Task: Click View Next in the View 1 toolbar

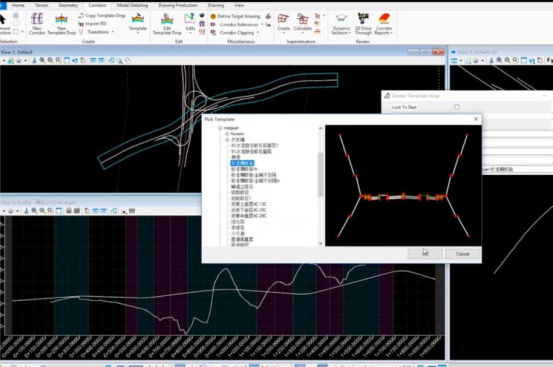Action: (101, 61)
